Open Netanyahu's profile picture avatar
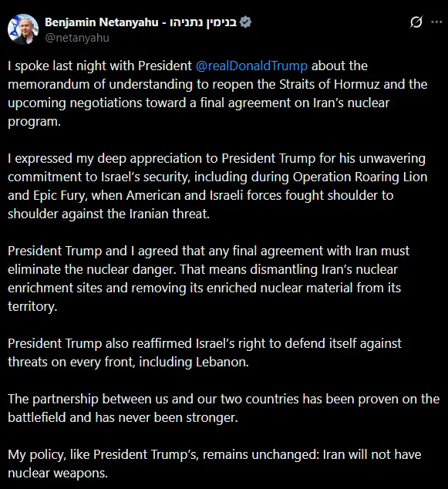 click(x=23, y=29)
